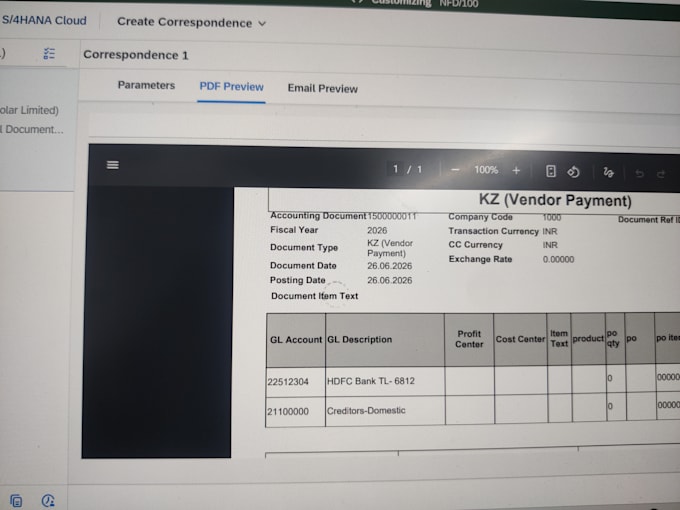The width and height of the screenshot is (680, 510).
Task: Select the Correspondence 1 heading
Action: coord(136,55)
